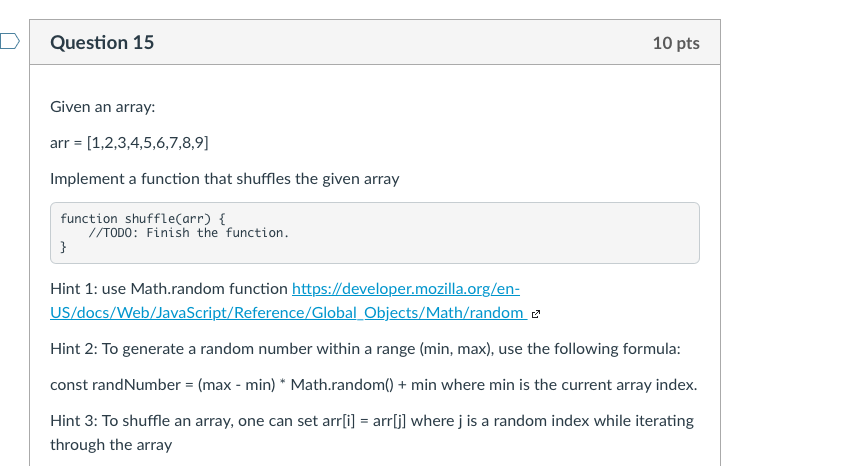Flag Question 15 using the flag icon
860x466 pixels.
point(10,42)
